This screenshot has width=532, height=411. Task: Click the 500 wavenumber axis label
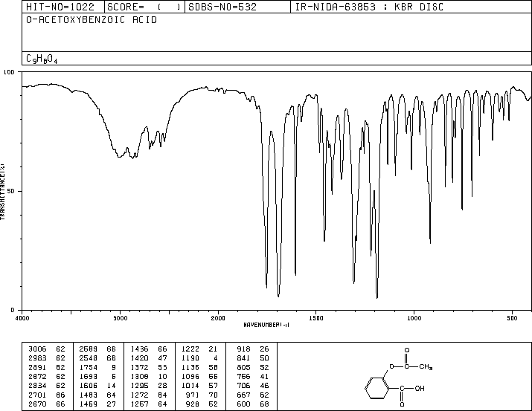512,318
